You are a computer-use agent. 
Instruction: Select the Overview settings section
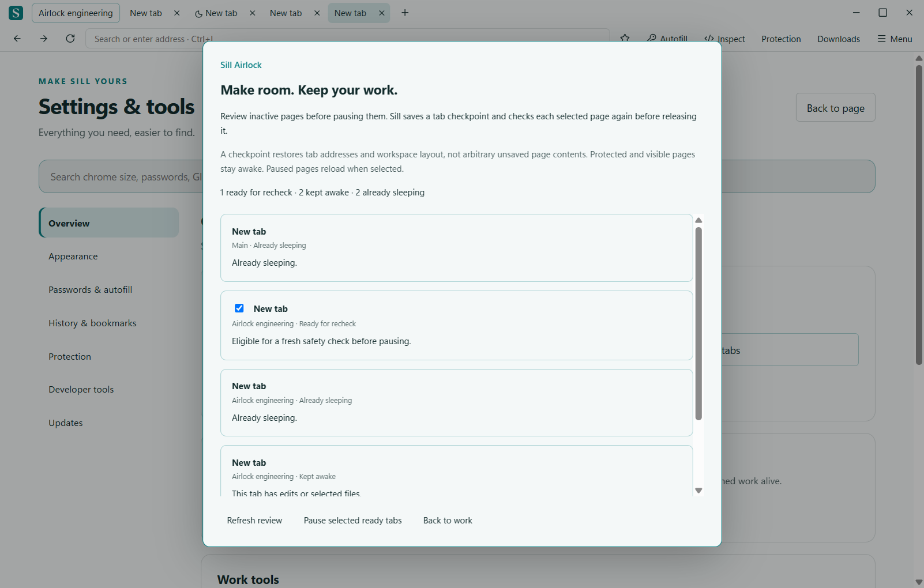click(x=108, y=223)
